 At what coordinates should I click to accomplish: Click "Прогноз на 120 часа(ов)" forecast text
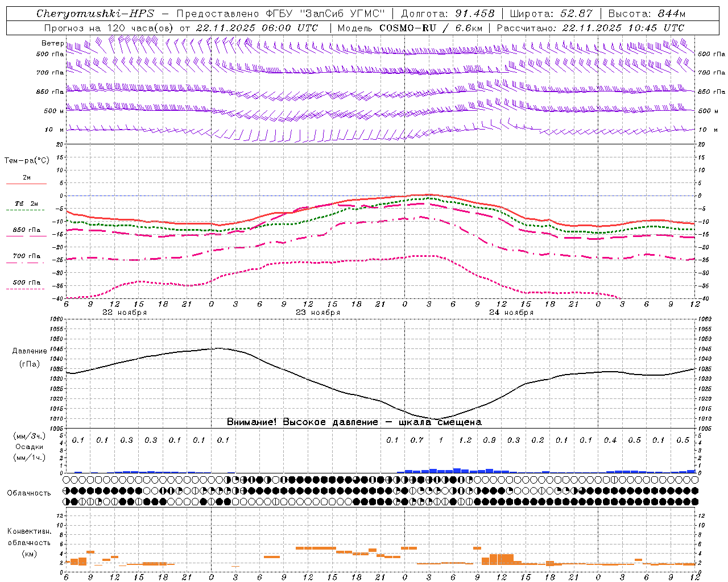(109, 28)
